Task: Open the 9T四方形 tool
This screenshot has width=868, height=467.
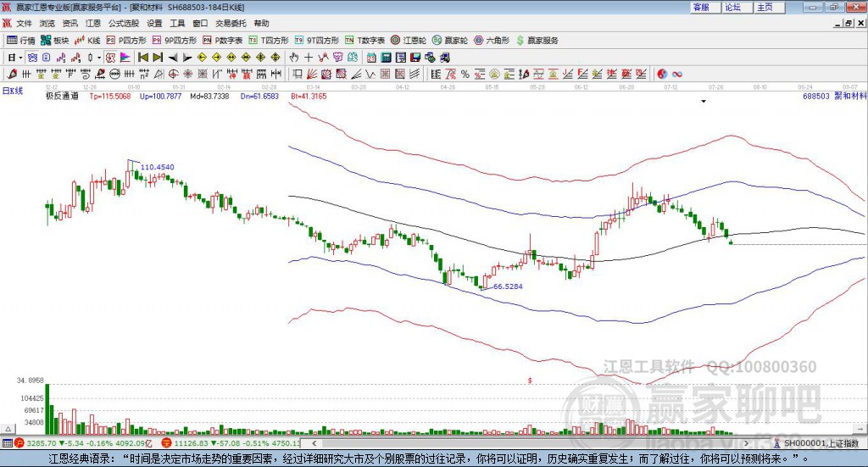Action: coord(317,41)
